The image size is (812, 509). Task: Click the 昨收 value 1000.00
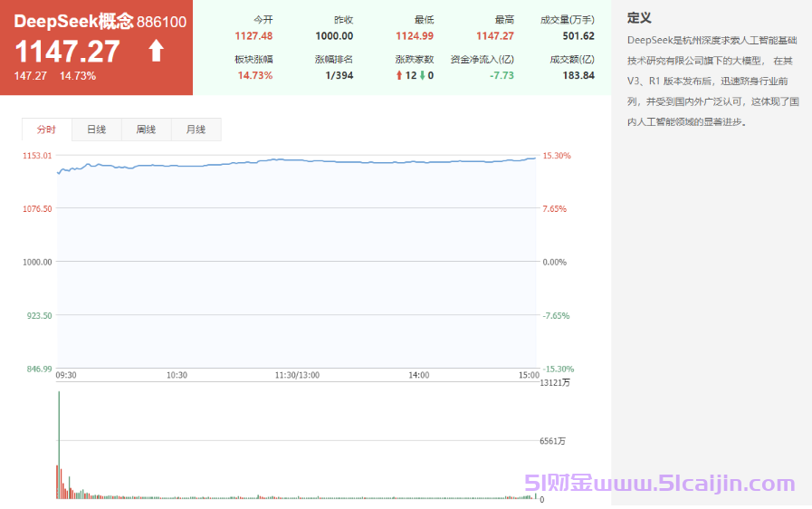tap(335, 36)
